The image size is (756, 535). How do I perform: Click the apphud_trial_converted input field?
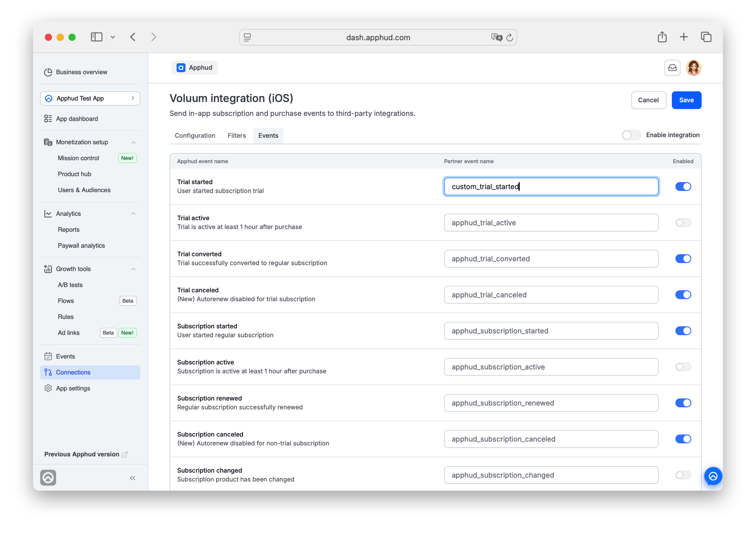pos(551,259)
